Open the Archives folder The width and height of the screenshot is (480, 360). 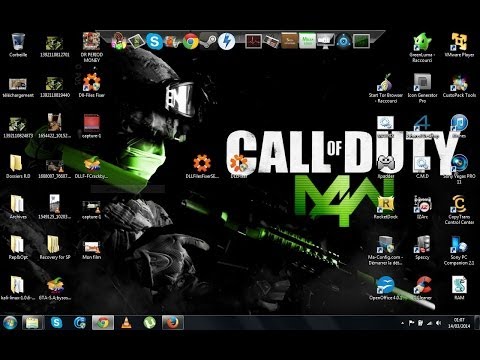click(x=18, y=207)
